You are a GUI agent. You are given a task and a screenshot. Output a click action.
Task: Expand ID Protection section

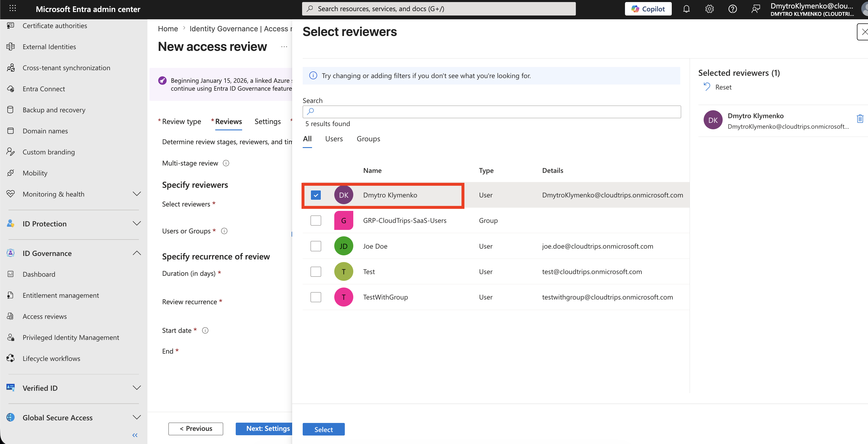(137, 224)
